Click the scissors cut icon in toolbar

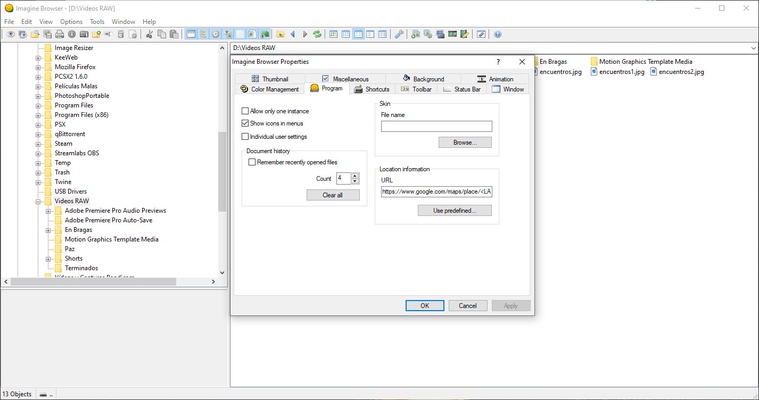(149, 34)
